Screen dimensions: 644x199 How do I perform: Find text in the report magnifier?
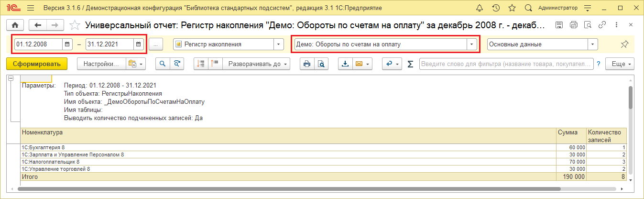point(163,64)
